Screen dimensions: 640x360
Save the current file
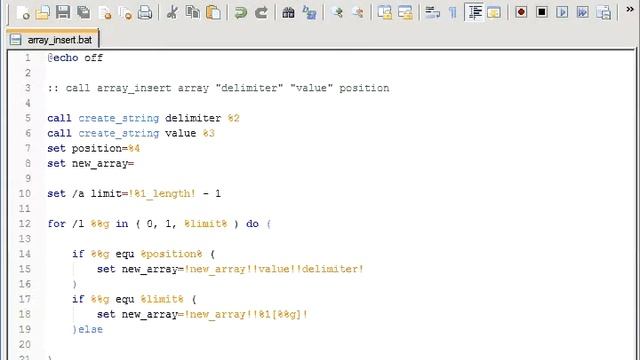(63, 13)
